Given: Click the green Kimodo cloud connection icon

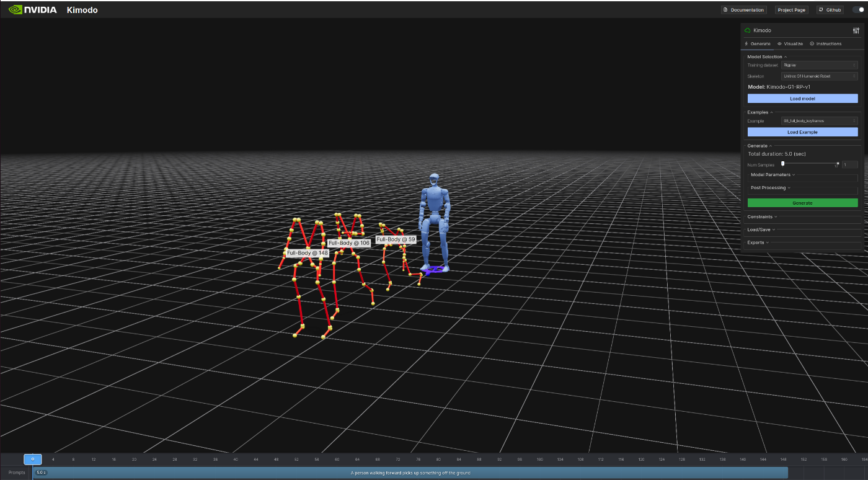Looking at the screenshot, I should point(748,30).
